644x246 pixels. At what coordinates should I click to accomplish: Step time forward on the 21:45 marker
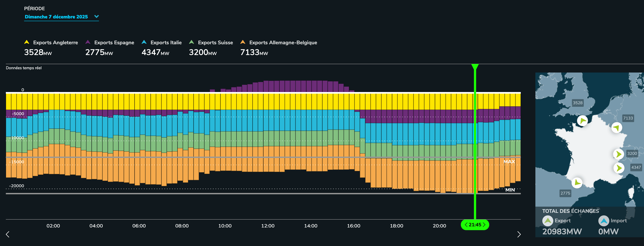click(x=484, y=224)
